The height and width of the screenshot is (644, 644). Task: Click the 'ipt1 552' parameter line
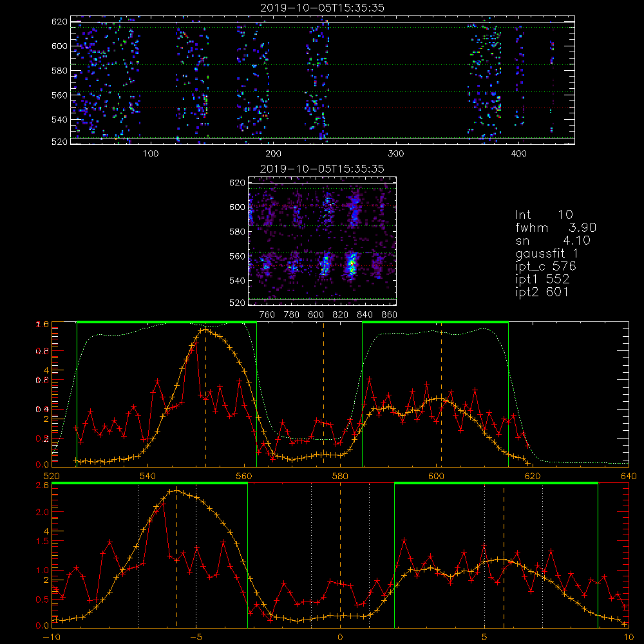(x=542, y=279)
